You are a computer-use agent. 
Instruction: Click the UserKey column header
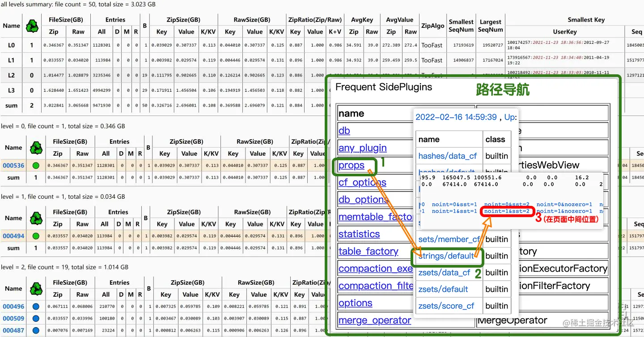565,32
